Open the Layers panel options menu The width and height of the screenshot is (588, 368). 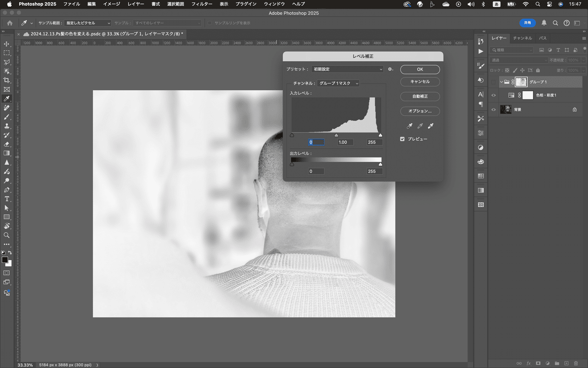pos(583,38)
